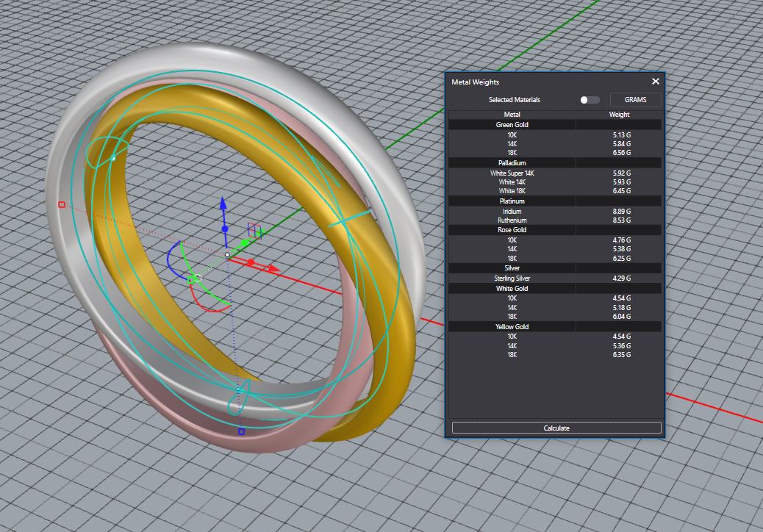Image resolution: width=763 pixels, height=532 pixels.
Task: Toggle the Selected Materials switch
Action: [590, 100]
